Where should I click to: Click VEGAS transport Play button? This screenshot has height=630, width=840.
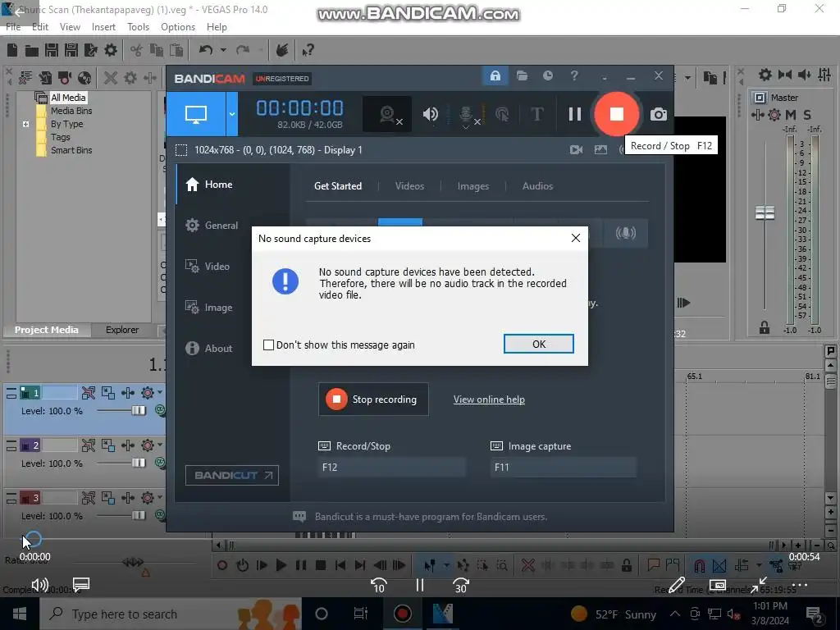(281, 565)
